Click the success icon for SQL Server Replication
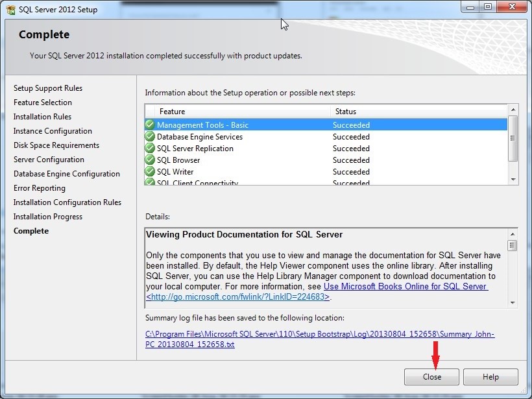This screenshot has width=532, height=399. click(150, 149)
